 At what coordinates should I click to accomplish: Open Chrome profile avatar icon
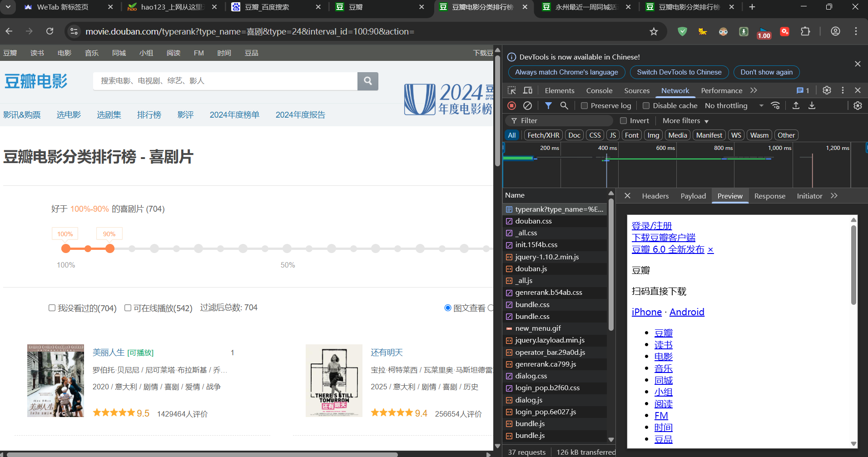pyautogui.click(x=835, y=31)
